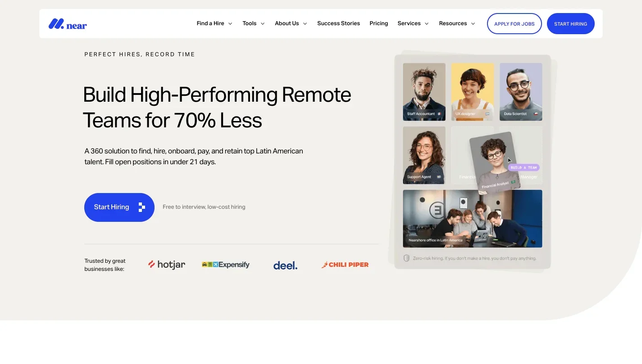Click the Deel logo
The width and height of the screenshot is (642, 364).
285,265
